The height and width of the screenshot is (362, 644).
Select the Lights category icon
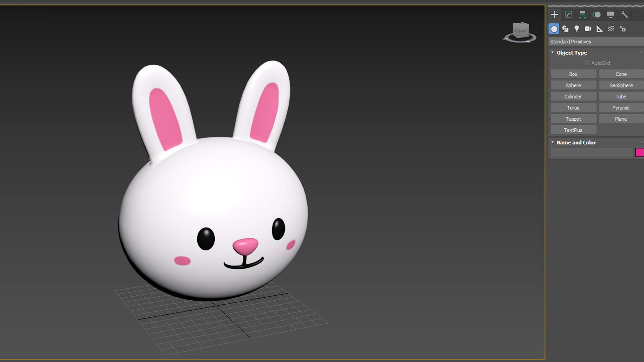(x=577, y=29)
